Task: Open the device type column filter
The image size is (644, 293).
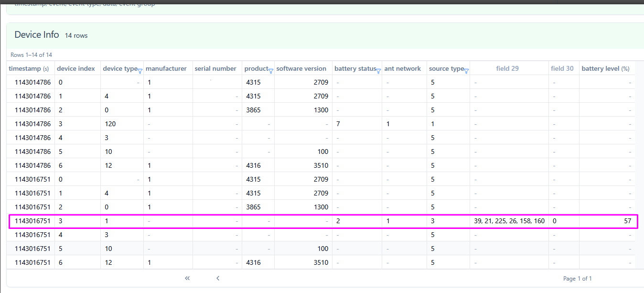Action: point(140,71)
